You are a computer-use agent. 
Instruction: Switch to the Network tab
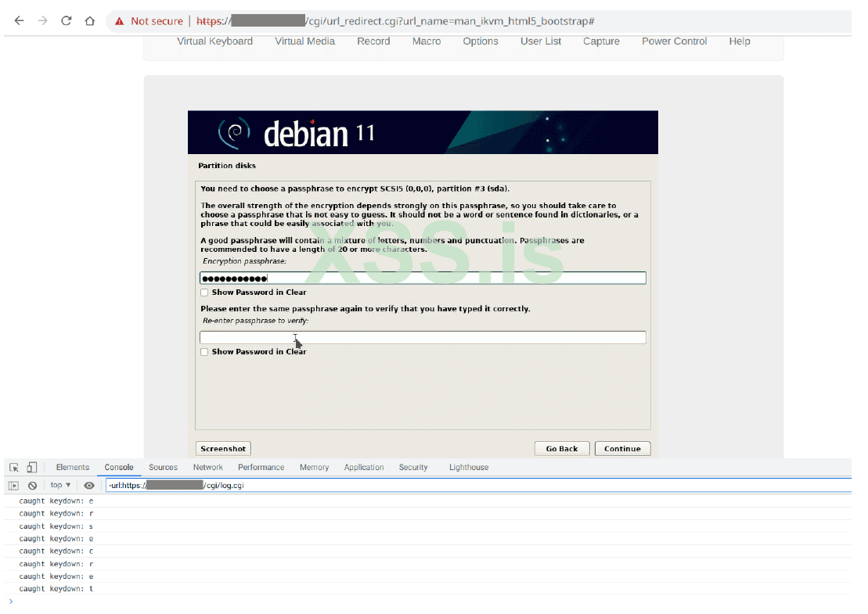coord(208,468)
